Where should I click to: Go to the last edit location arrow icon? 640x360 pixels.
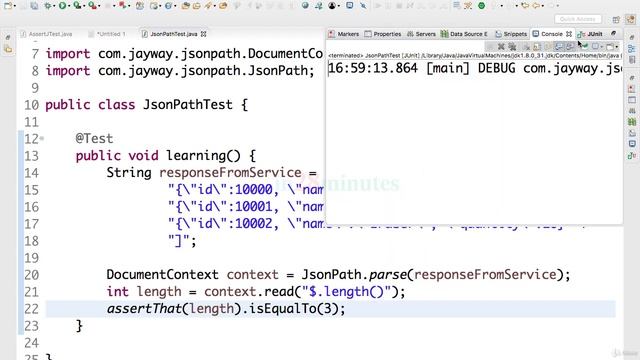[x=525, y=6]
